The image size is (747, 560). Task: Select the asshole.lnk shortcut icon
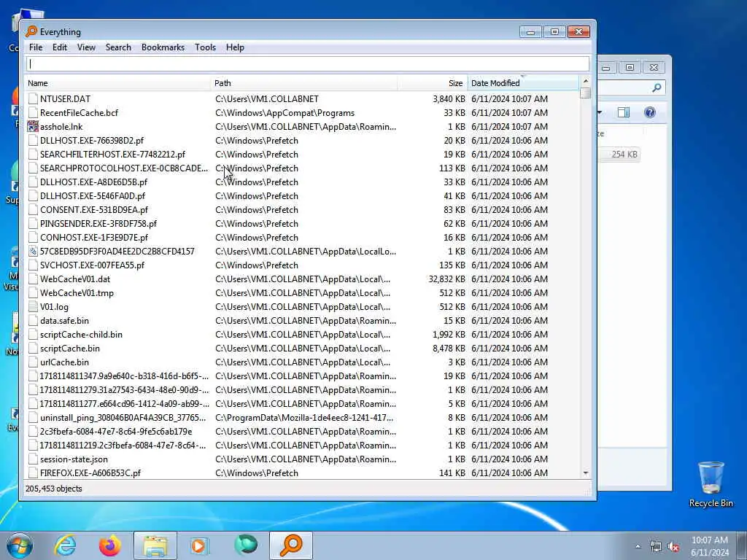(x=33, y=127)
